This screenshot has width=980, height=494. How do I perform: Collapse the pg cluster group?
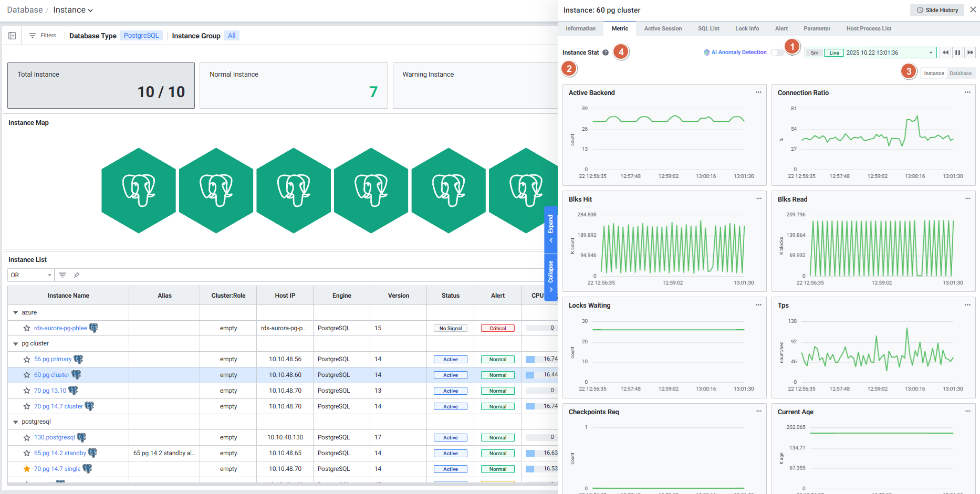pyautogui.click(x=16, y=344)
